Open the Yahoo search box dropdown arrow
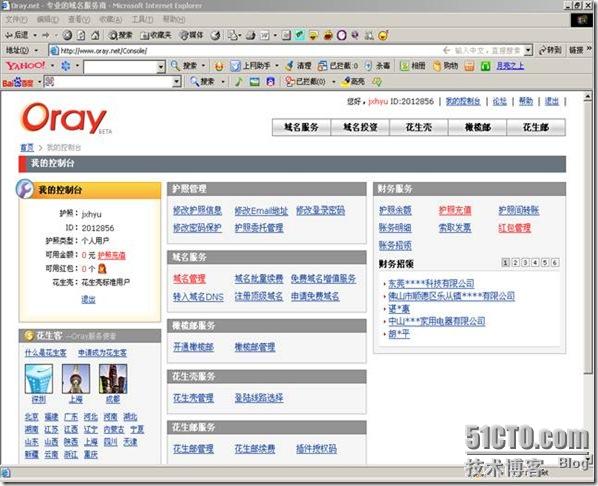Screen dimensions: 598x486 (161, 67)
